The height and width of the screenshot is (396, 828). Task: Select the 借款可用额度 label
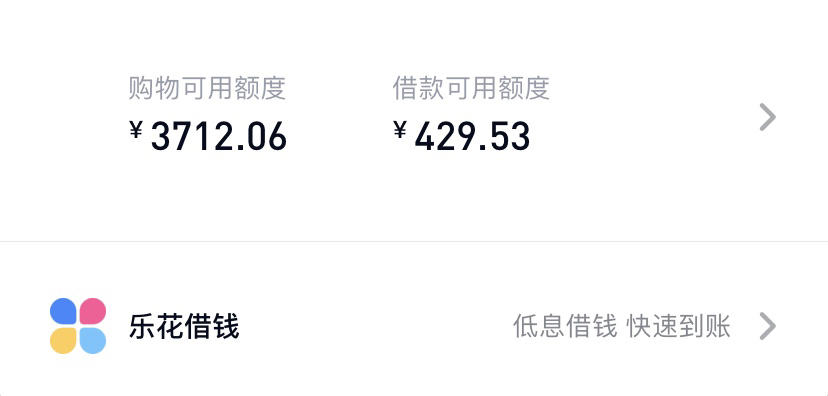click(471, 88)
